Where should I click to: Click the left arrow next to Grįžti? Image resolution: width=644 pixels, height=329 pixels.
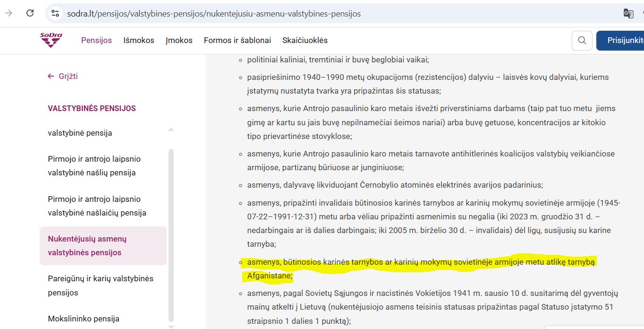pyautogui.click(x=51, y=76)
